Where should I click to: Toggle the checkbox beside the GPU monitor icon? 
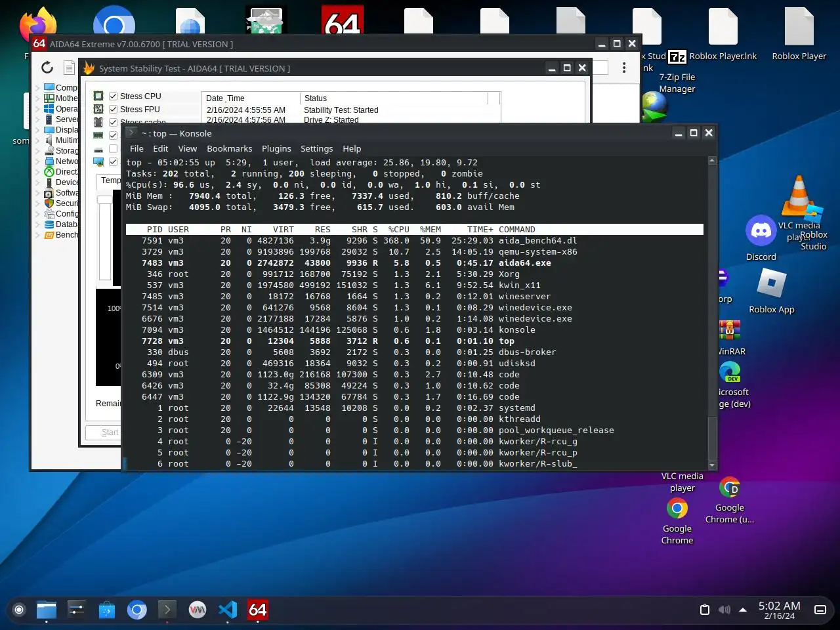(113, 161)
